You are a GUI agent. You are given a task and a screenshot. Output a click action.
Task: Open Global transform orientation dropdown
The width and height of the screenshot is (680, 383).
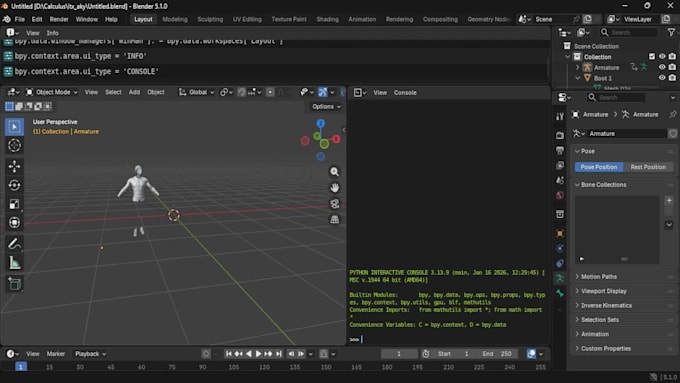(197, 92)
